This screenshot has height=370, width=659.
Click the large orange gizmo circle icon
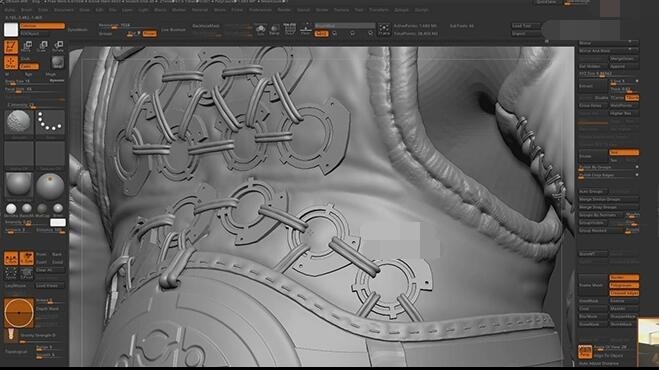pos(19,313)
